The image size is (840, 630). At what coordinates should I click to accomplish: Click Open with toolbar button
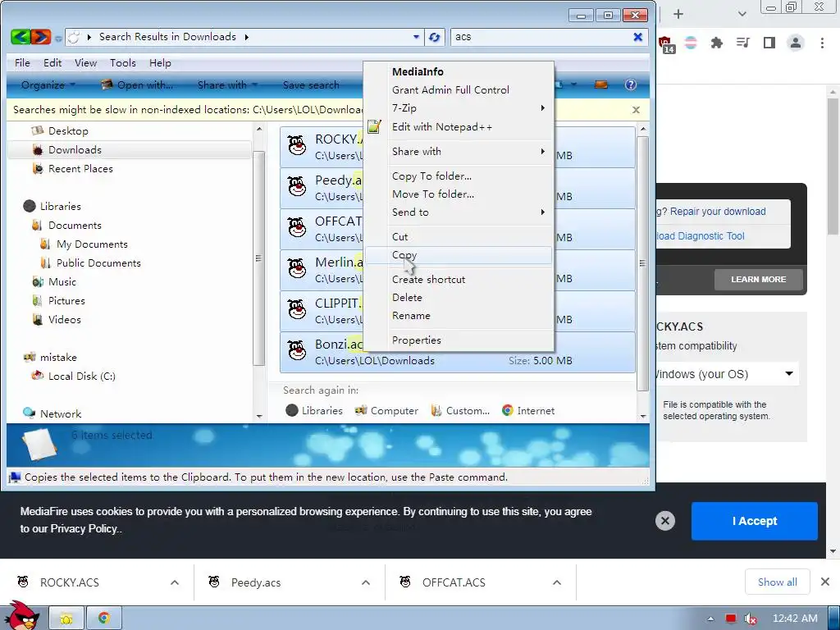click(138, 84)
